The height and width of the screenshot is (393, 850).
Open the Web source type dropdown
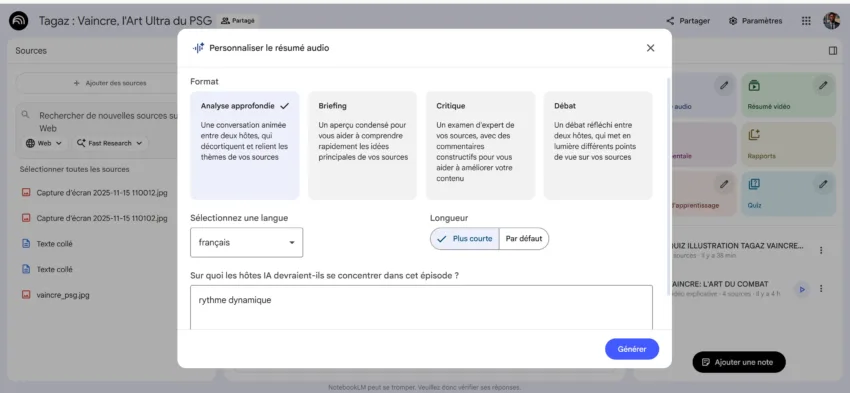pos(44,143)
